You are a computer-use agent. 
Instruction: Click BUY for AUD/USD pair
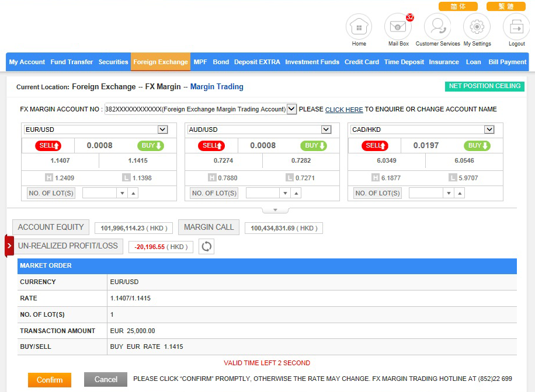(x=314, y=145)
